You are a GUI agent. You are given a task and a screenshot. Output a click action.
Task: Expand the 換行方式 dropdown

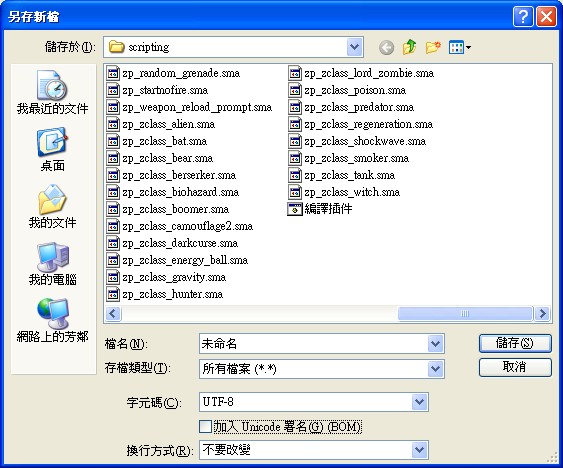click(x=419, y=449)
